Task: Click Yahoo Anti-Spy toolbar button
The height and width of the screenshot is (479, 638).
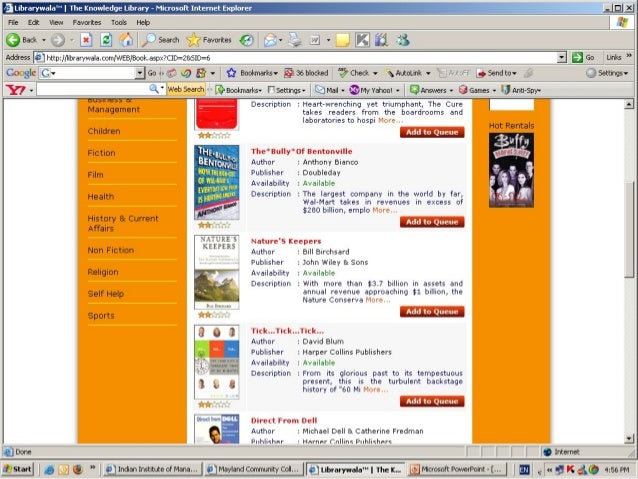Action: 521,90
